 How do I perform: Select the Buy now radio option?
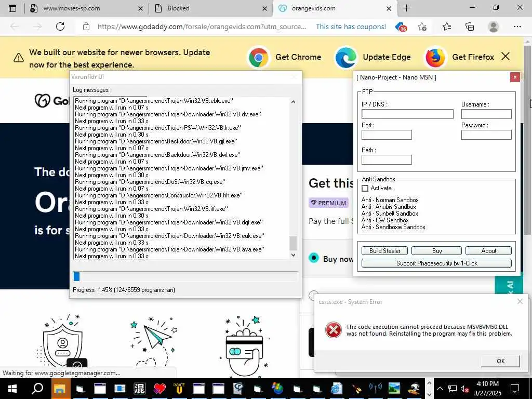(314, 258)
